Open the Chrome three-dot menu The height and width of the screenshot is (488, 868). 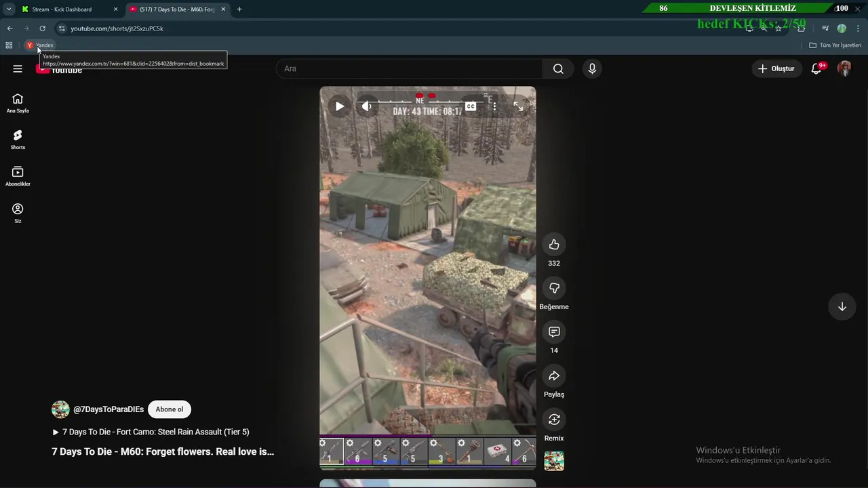pos(858,28)
